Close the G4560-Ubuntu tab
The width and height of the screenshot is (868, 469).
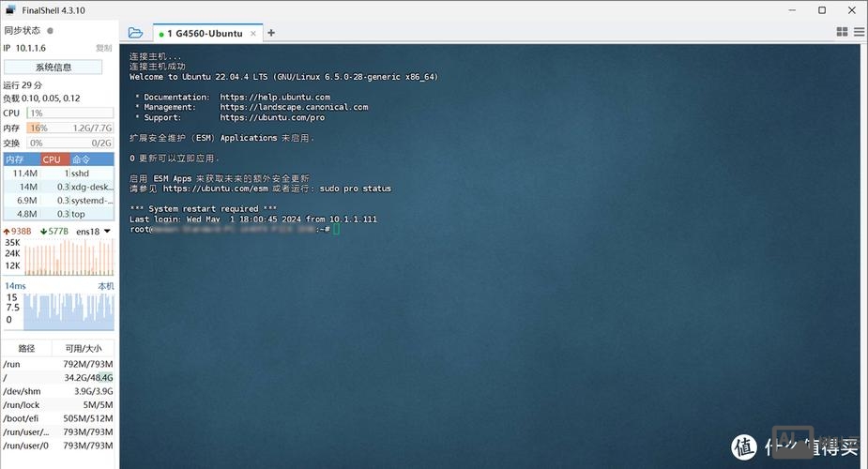point(253,33)
